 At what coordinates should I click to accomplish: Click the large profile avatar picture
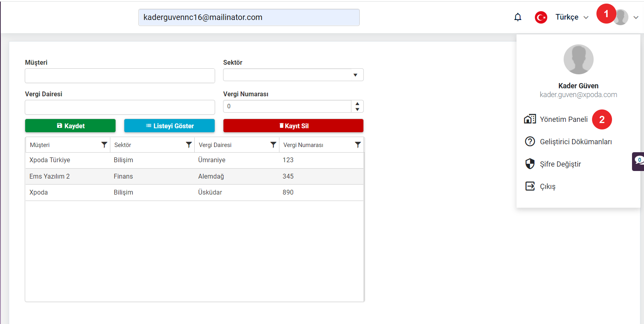click(x=578, y=59)
